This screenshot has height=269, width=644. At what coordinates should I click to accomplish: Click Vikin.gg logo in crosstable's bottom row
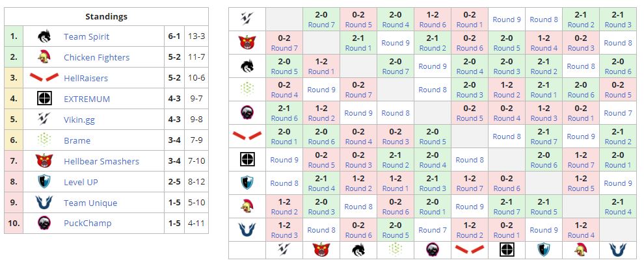click(x=284, y=250)
